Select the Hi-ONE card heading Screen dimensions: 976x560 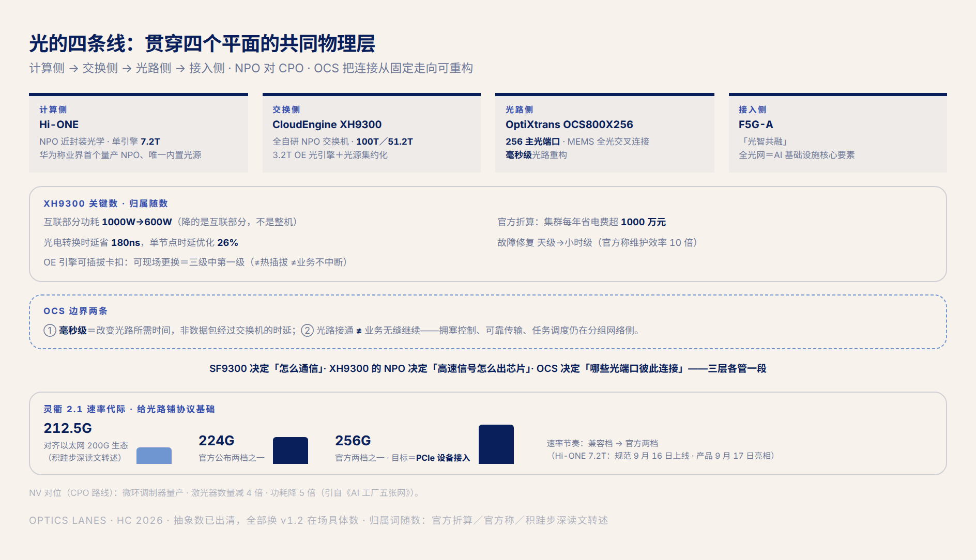click(59, 125)
